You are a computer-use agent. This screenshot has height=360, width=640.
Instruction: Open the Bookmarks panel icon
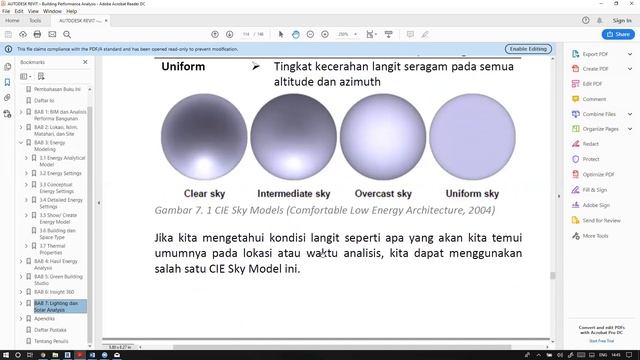(7, 82)
